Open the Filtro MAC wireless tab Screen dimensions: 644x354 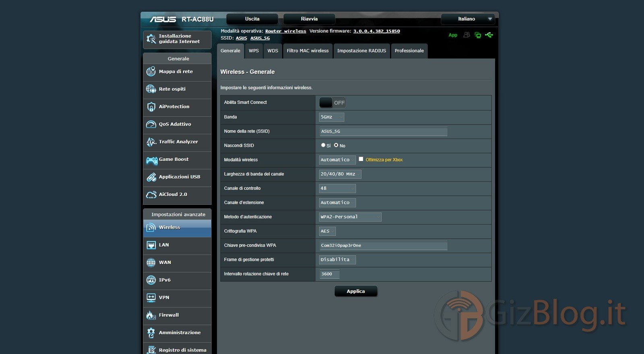(308, 51)
